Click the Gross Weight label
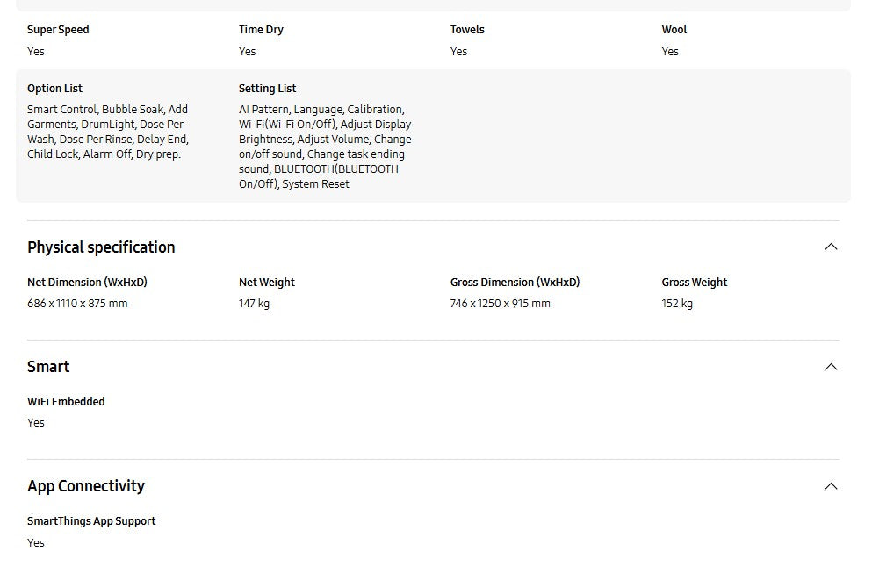872x588 pixels. (x=695, y=283)
